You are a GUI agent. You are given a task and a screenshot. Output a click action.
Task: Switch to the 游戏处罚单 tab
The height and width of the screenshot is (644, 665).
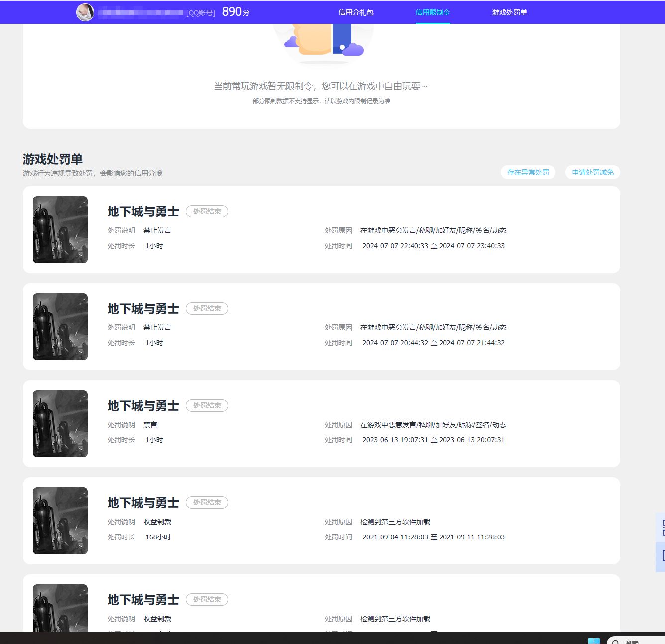coord(508,12)
